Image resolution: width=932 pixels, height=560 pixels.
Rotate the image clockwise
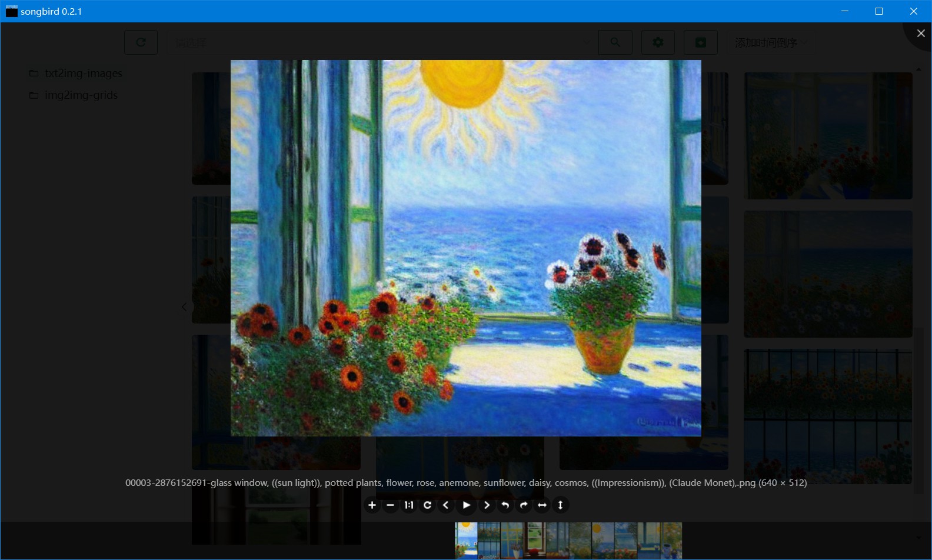coord(524,505)
